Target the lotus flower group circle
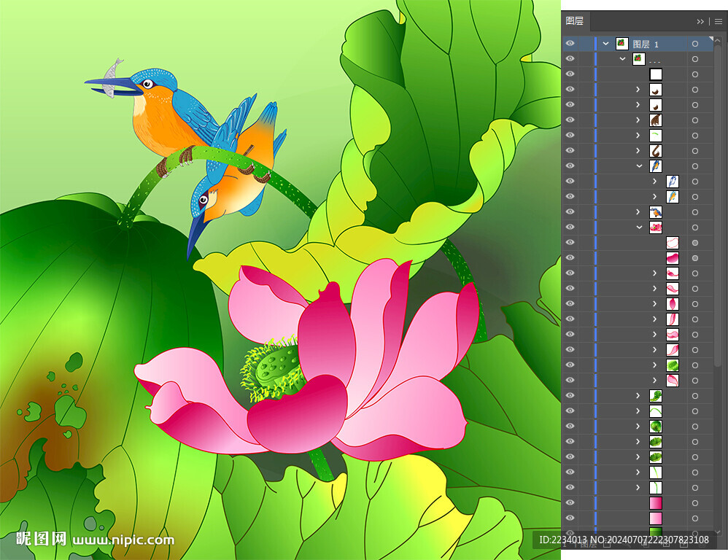Screen dimensions: 728x560 (695, 227)
